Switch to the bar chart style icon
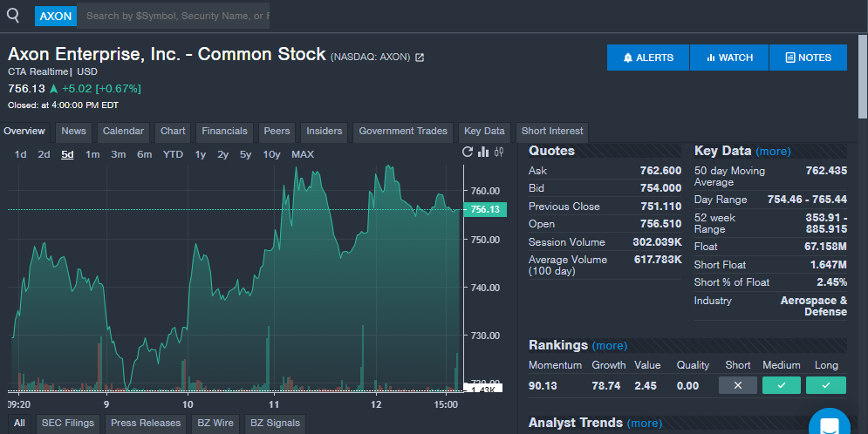868x434 pixels. (483, 152)
